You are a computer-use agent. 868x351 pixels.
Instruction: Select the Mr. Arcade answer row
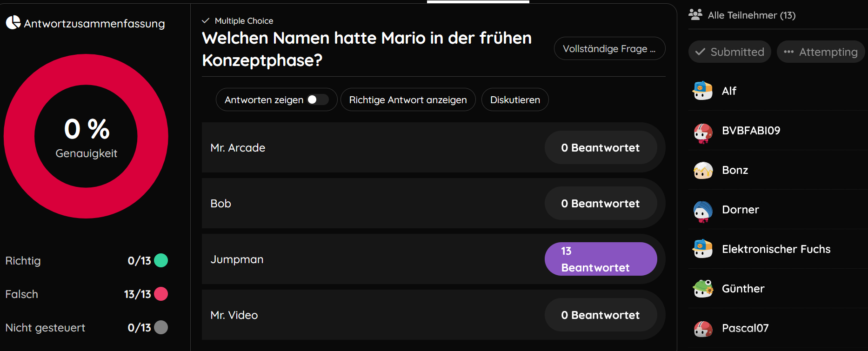click(x=434, y=147)
